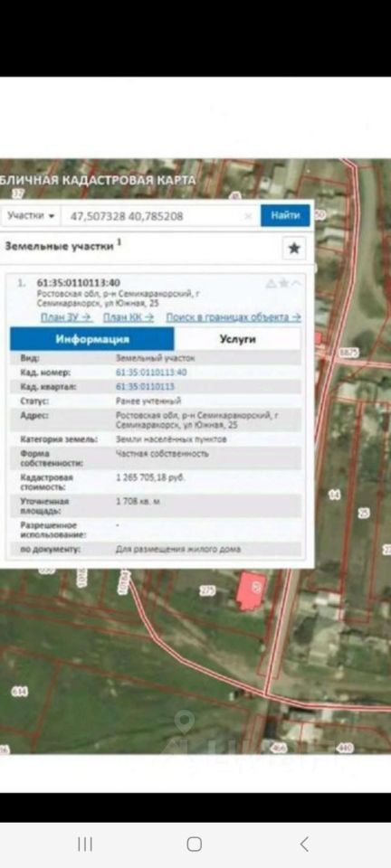Viewport: 391px width, 868px height.
Task: Switch to the Услуги tab
Action: pyautogui.click(x=238, y=339)
